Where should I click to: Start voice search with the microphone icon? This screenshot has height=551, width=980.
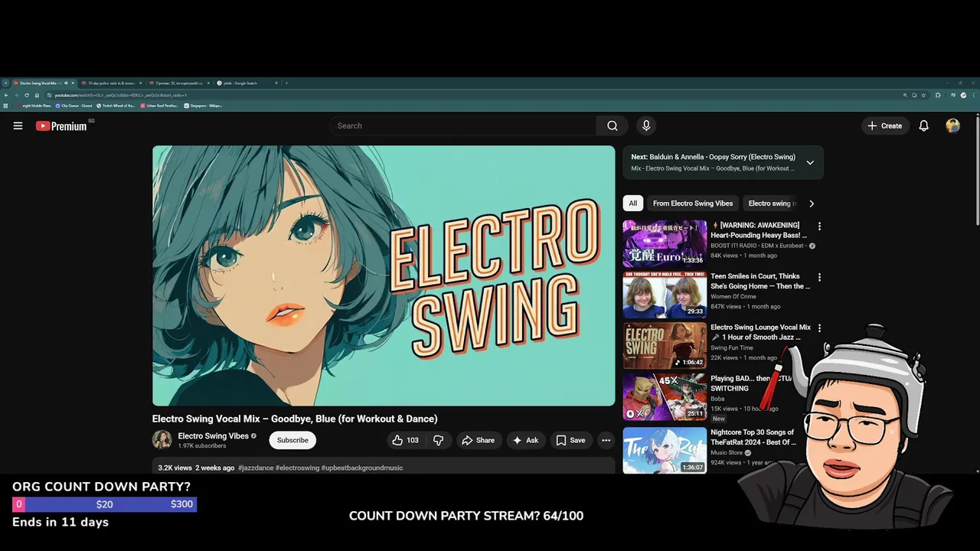click(x=646, y=126)
